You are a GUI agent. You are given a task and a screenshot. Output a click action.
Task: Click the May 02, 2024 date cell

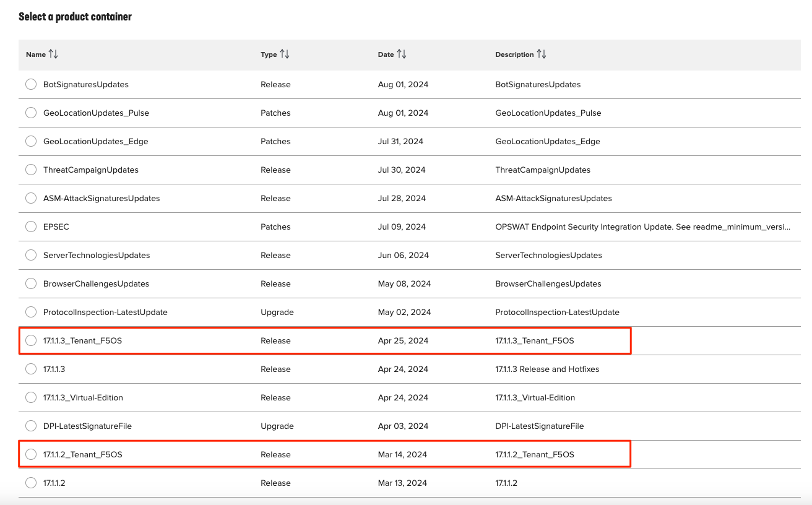[x=404, y=312]
